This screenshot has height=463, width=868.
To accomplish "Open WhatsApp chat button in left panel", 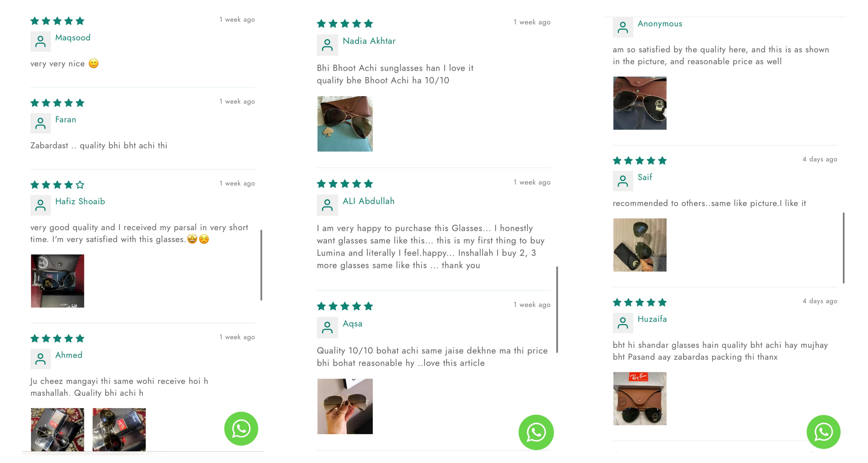I will [241, 429].
